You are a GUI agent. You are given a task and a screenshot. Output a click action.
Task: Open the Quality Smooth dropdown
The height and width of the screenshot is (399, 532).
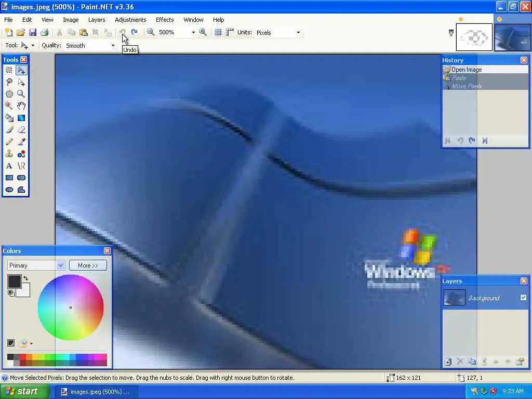[113, 46]
